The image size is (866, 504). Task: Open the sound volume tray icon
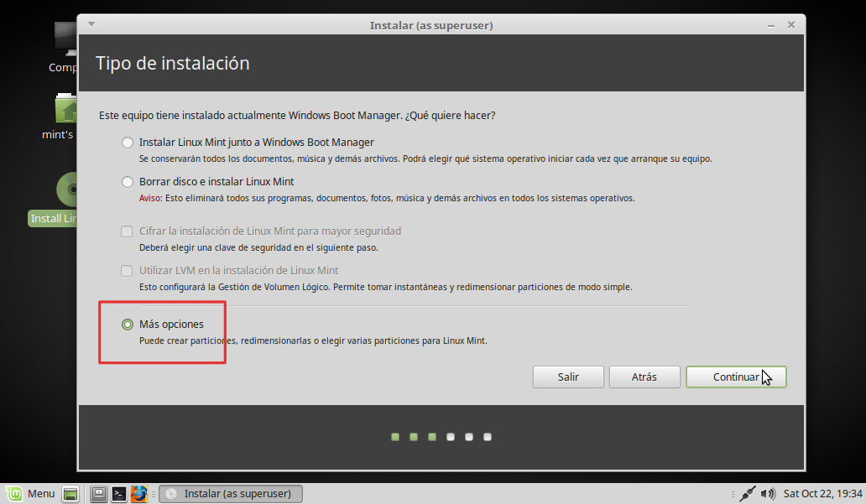pyautogui.click(x=768, y=494)
